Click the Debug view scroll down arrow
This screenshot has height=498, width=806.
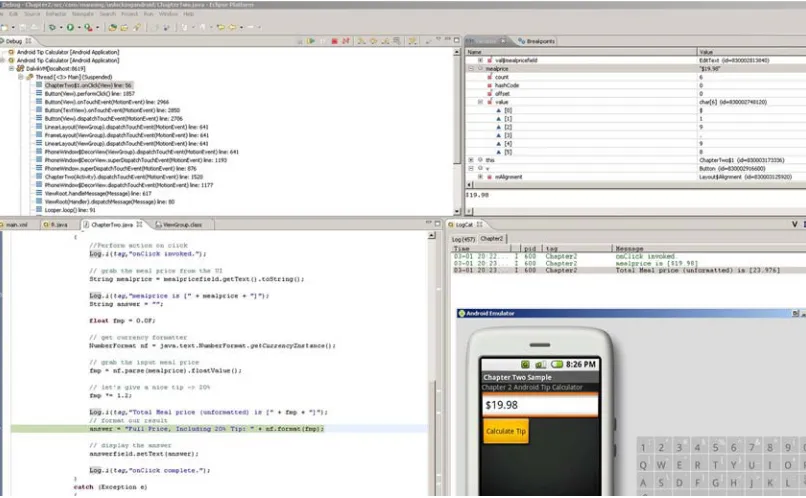coord(456,211)
